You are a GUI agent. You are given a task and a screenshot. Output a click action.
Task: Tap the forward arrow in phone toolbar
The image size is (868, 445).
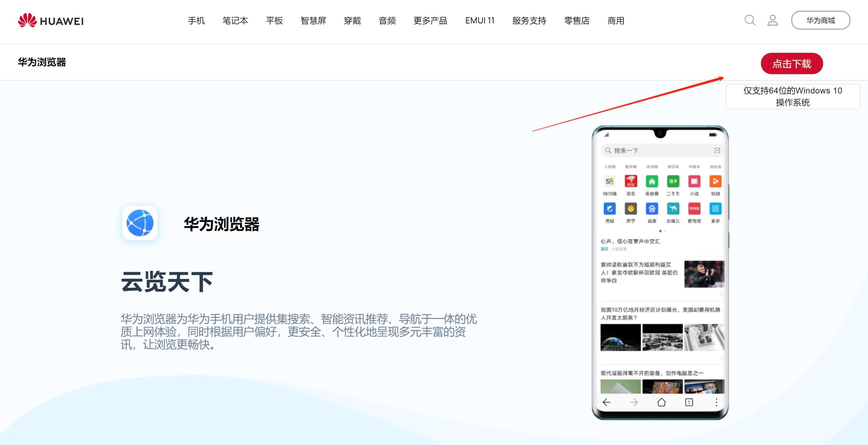tap(634, 402)
